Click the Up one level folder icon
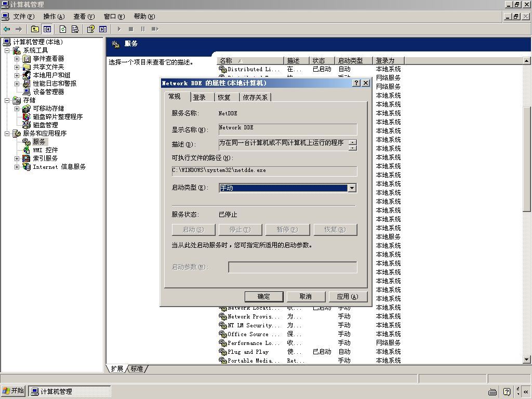Image resolution: width=532 pixels, height=399 pixels. click(x=35, y=29)
